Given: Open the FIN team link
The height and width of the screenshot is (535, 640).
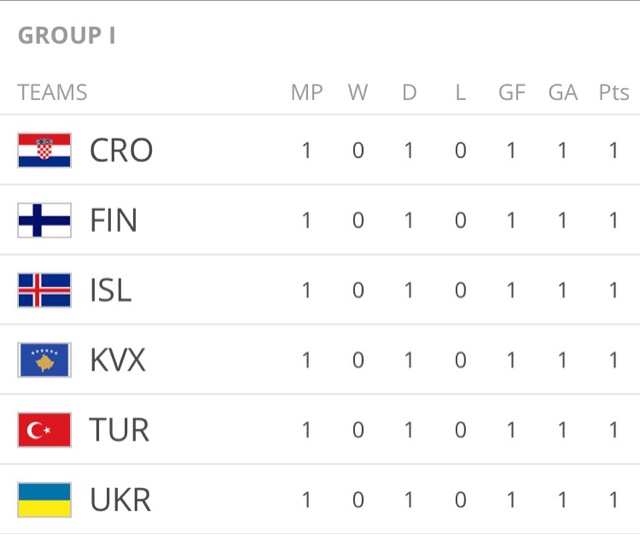Looking at the screenshot, I should click(x=114, y=220).
